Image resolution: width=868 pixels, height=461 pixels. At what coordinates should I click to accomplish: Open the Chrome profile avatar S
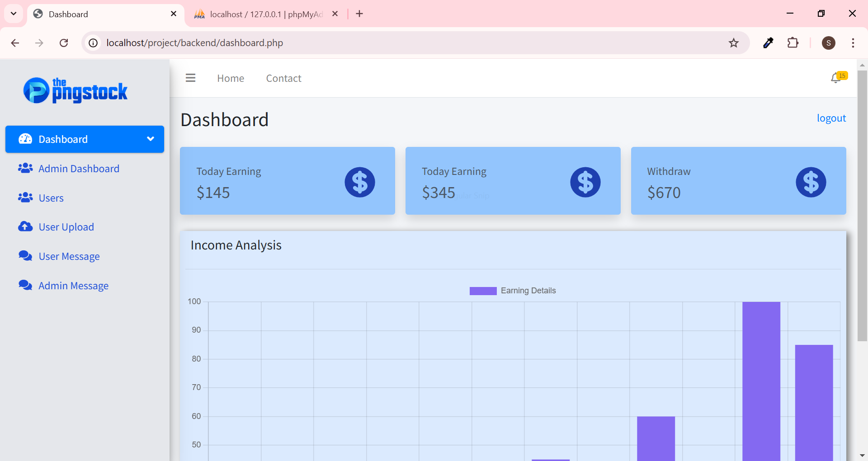tap(829, 43)
